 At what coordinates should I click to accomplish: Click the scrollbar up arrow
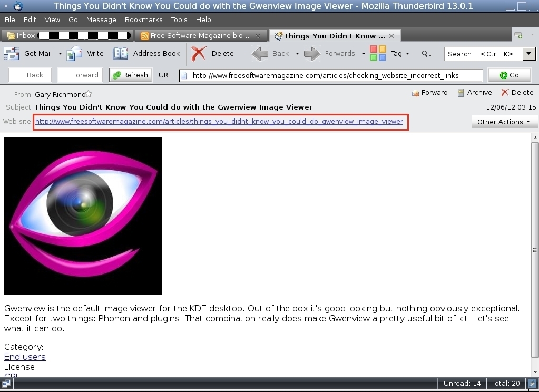coord(535,138)
